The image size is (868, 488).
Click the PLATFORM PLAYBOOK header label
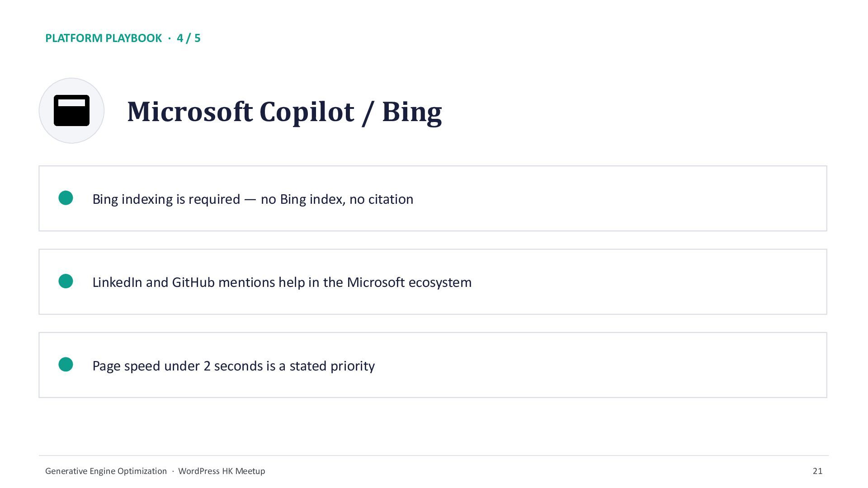click(104, 38)
